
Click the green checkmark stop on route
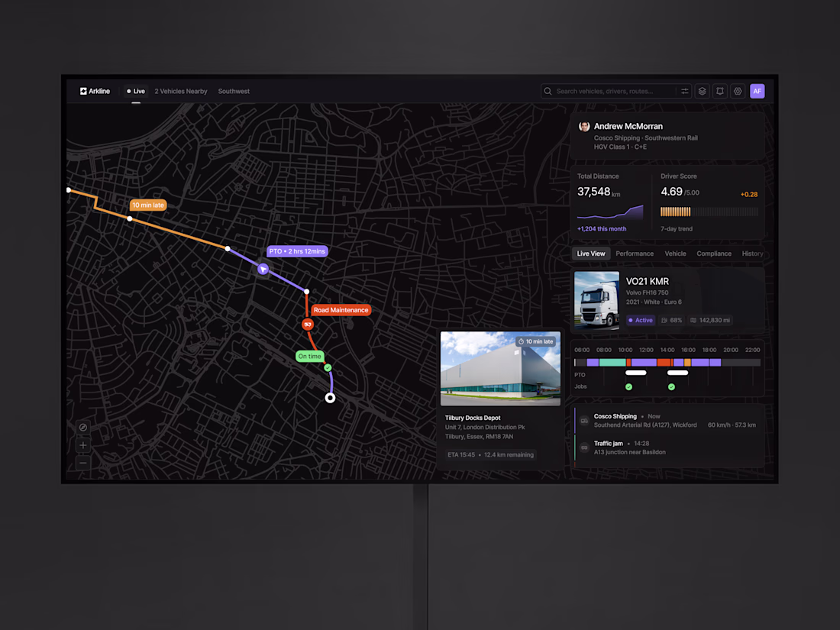[328, 367]
